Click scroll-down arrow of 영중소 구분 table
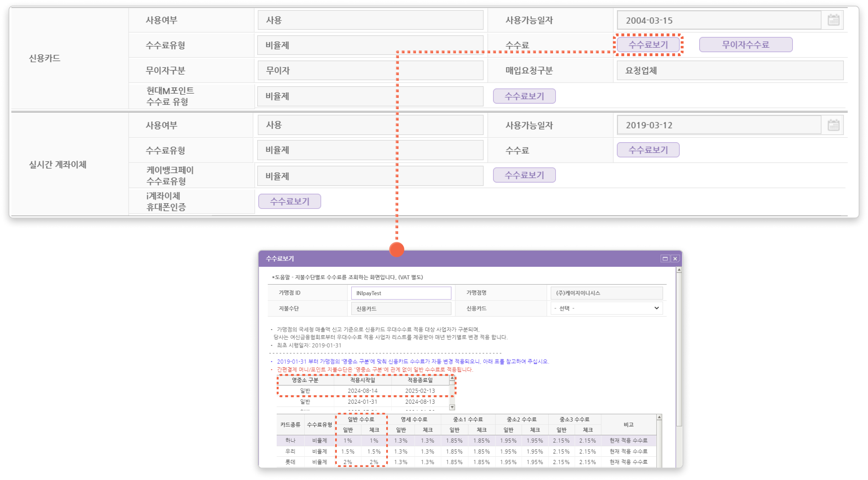 [x=452, y=407]
